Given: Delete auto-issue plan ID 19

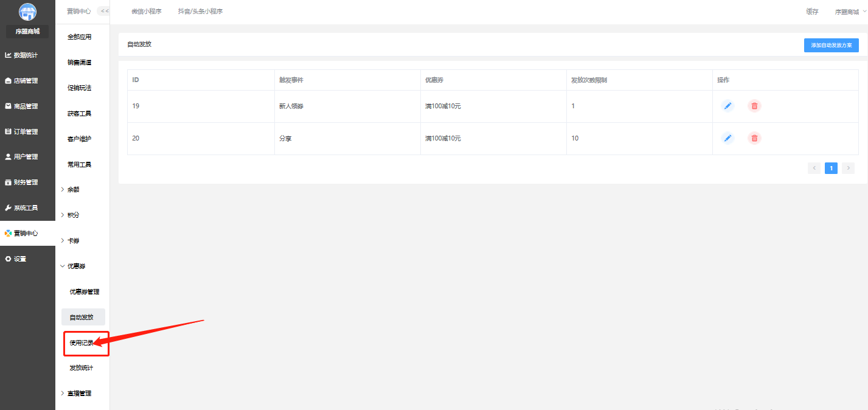Looking at the screenshot, I should point(754,106).
